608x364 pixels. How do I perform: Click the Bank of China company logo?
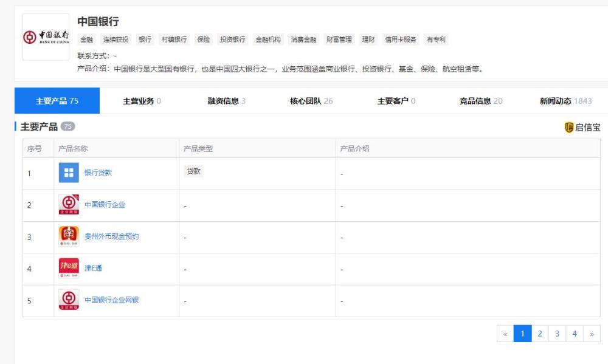click(46, 37)
